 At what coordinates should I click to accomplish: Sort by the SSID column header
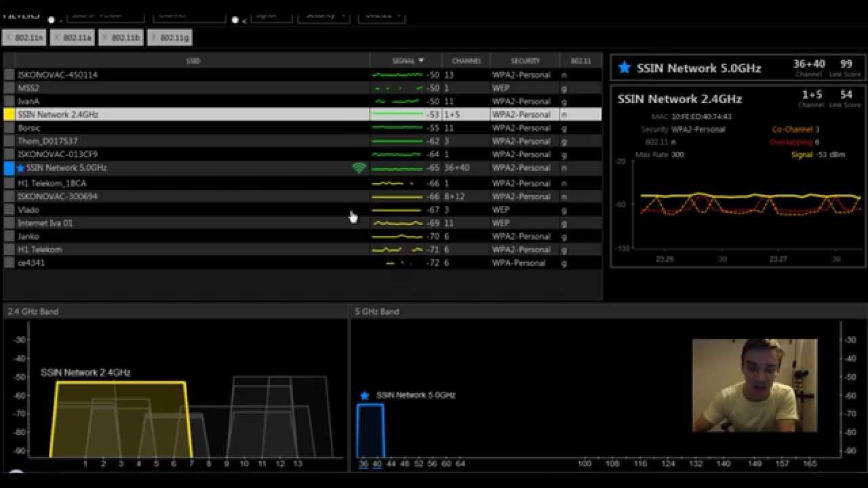click(x=193, y=61)
